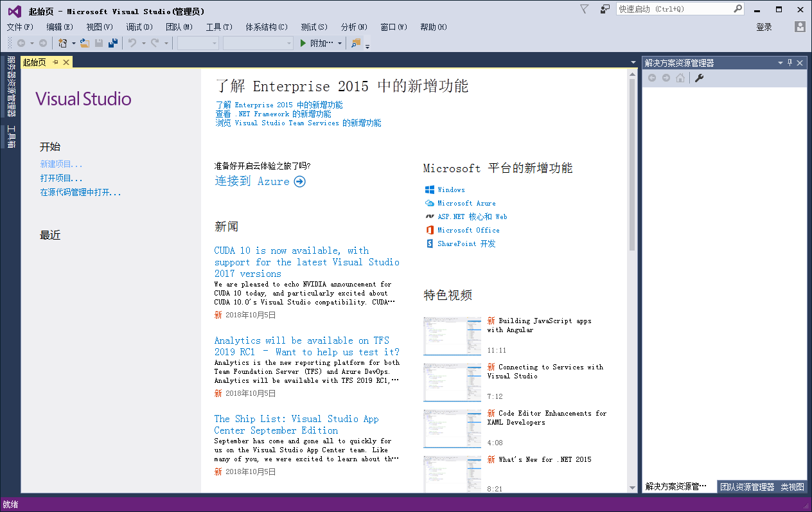The width and height of the screenshot is (812, 512).
Task: Expand the New Project icon dropdown arrow
Action: point(73,43)
